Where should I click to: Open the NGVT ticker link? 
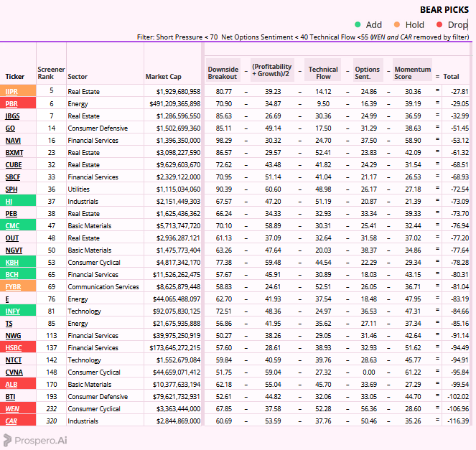[x=14, y=250]
